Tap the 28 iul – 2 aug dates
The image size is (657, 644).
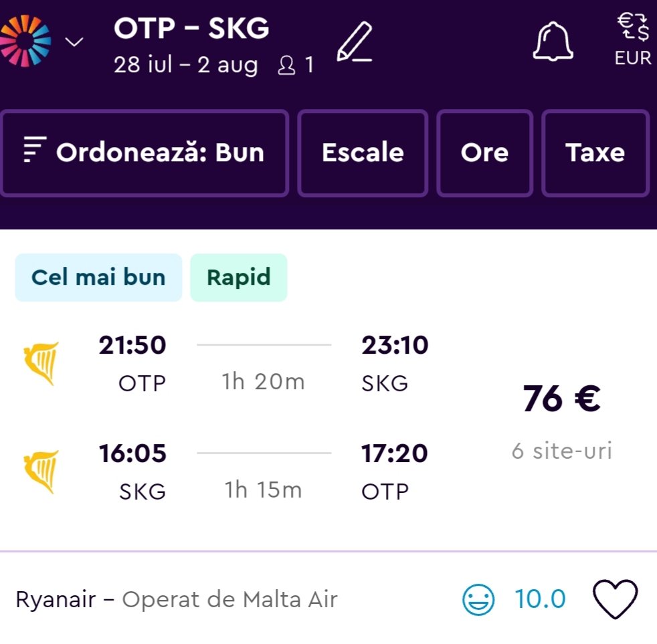point(185,66)
